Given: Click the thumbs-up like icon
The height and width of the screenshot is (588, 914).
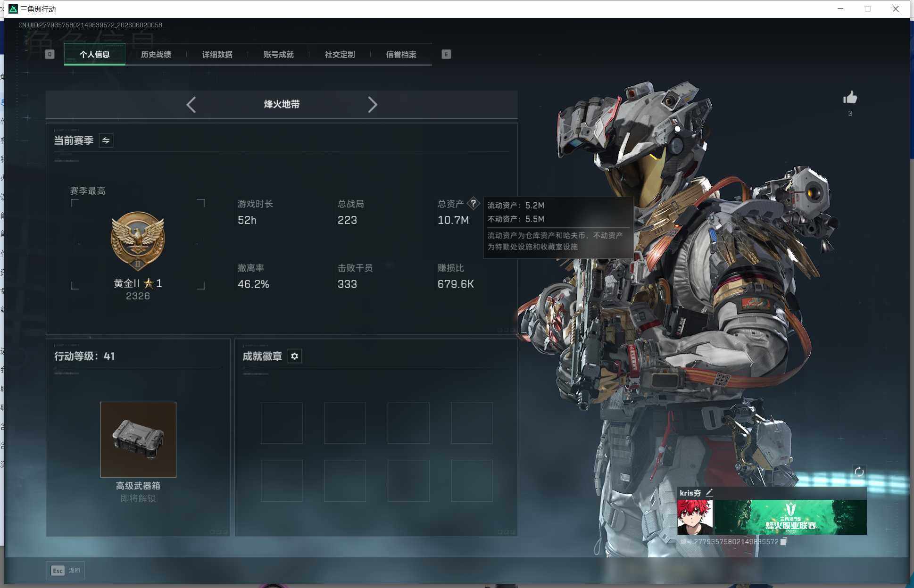Looking at the screenshot, I should tap(850, 98).
